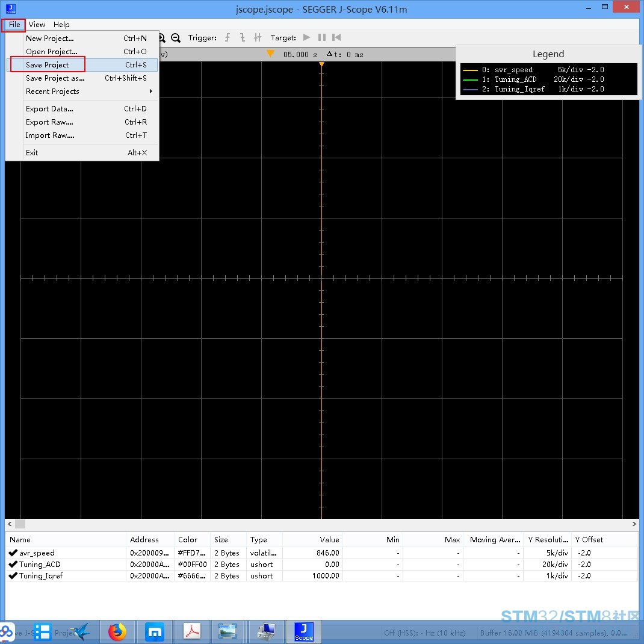Click the zoom out magnifier icon

pyautogui.click(x=176, y=38)
